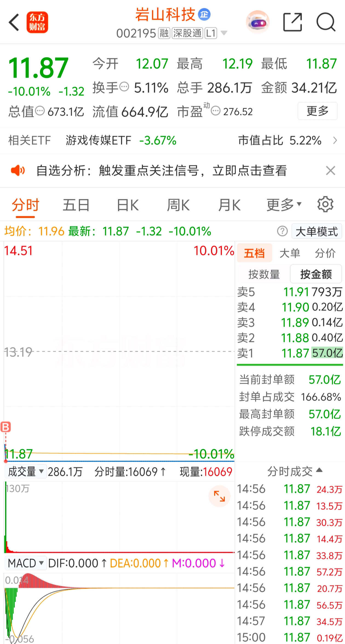The width and height of the screenshot is (345, 644).
Task: Select the 分价 tab
Action: 325,253
